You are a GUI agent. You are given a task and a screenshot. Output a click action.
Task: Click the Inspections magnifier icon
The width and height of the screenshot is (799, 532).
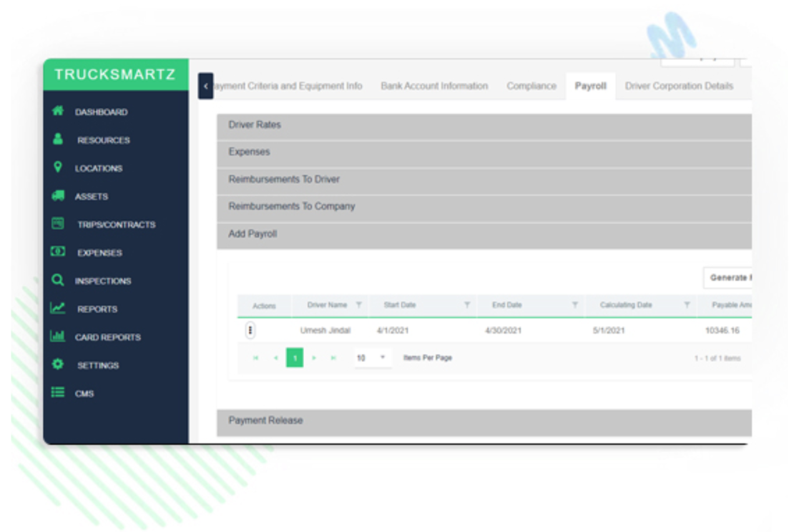pos(58,280)
